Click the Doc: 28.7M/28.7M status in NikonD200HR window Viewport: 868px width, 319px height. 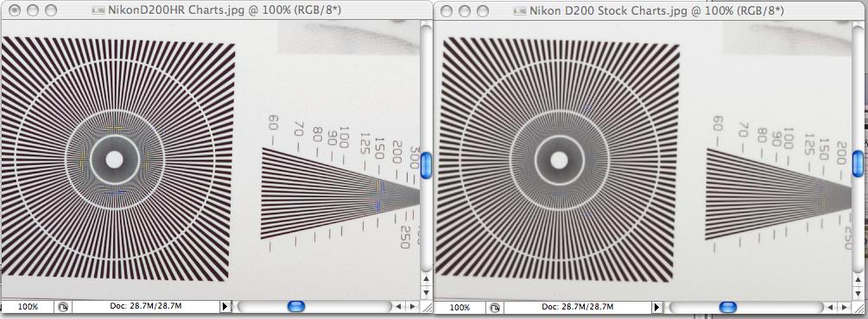pyautogui.click(x=146, y=306)
